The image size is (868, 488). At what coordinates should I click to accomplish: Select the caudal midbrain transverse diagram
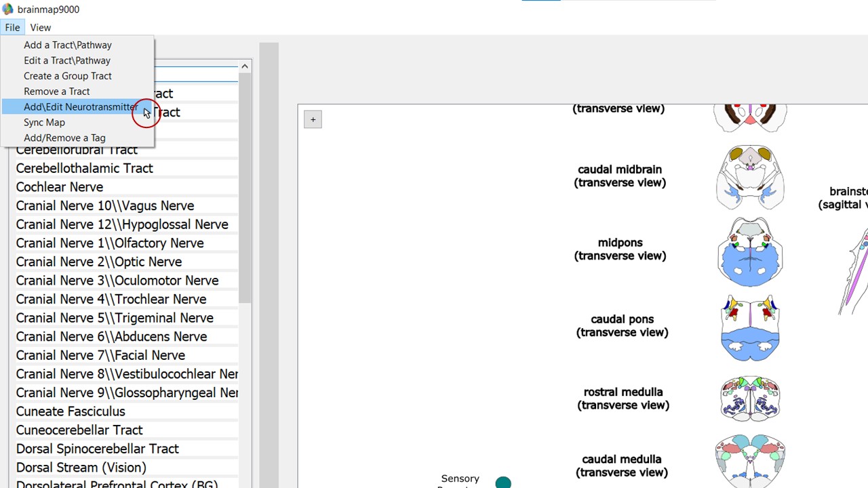[750, 178]
